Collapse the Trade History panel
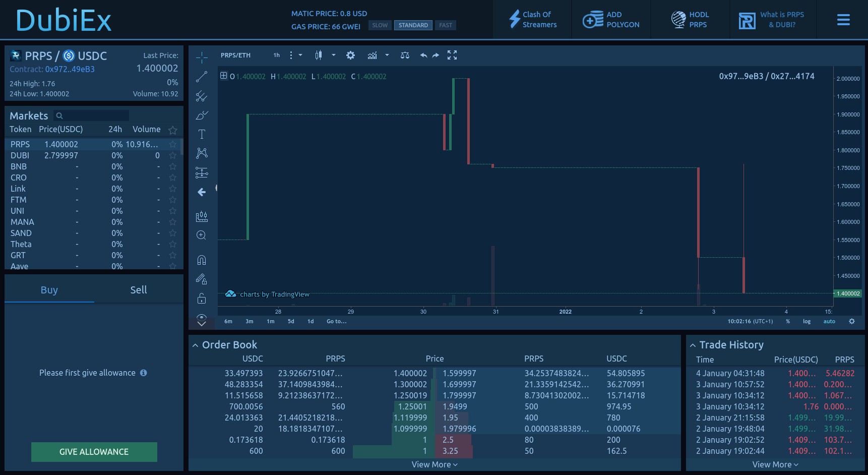 coord(693,345)
